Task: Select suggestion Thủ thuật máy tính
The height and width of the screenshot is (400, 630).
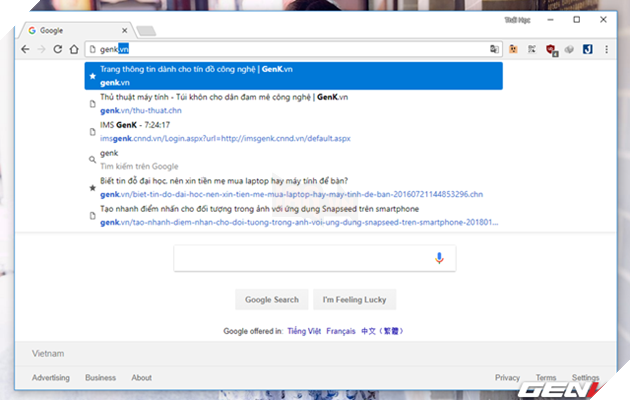Action: (293, 104)
